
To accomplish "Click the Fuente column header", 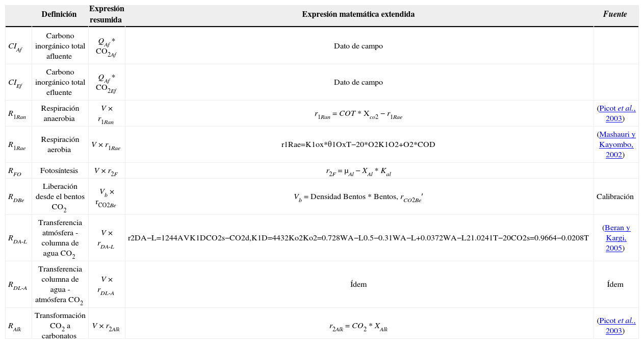I will pyautogui.click(x=615, y=15).
